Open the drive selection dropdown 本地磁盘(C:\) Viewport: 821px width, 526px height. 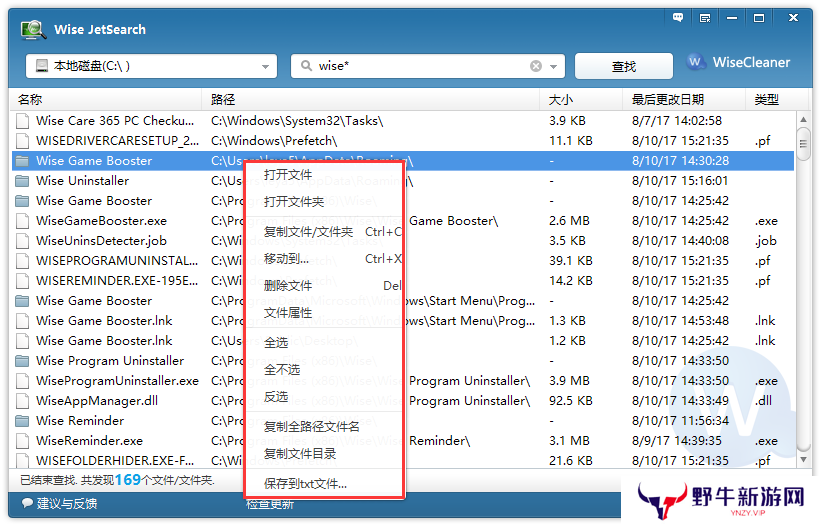point(151,66)
